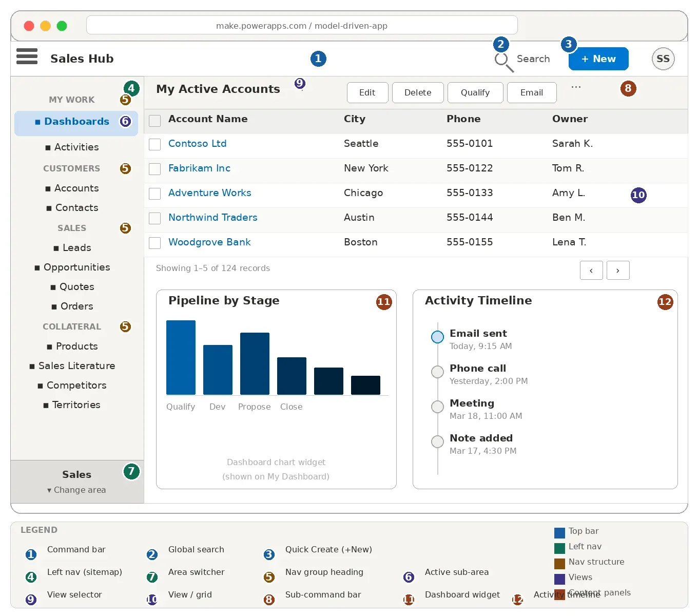Click the Sales Hub app title
Screen dimensions: 698x616
[x=82, y=59]
